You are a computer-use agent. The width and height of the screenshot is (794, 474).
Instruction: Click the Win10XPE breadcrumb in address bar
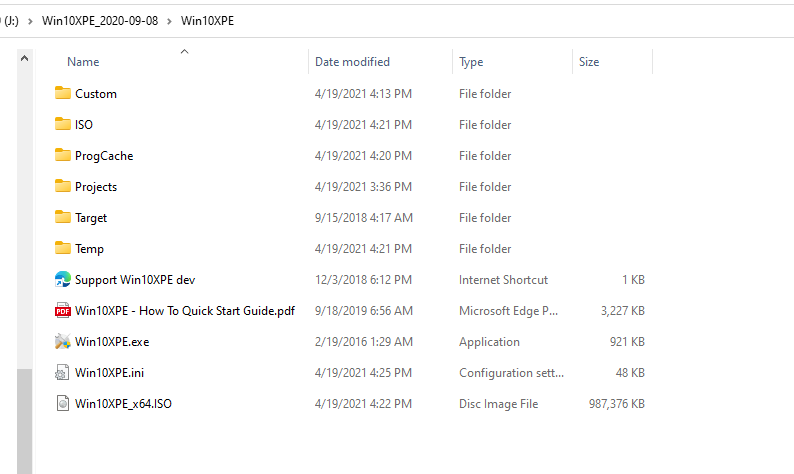pos(207,20)
